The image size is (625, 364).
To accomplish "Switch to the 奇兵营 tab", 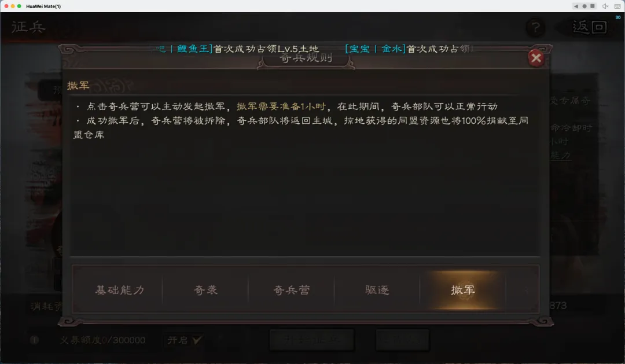I will pos(291,290).
